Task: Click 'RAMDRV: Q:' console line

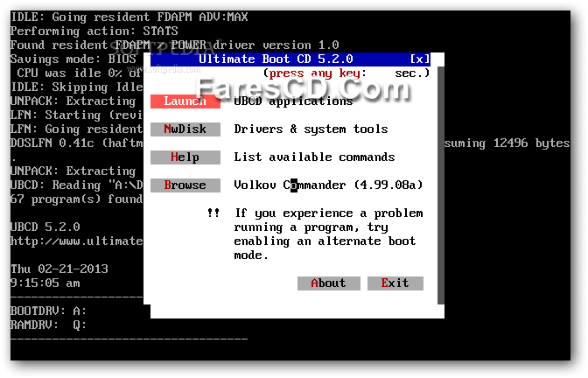Action: [48, 325]
